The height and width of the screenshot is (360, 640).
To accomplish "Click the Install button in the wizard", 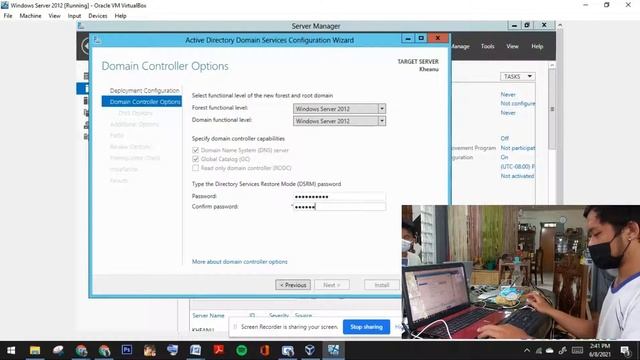I will pos(382,285).
